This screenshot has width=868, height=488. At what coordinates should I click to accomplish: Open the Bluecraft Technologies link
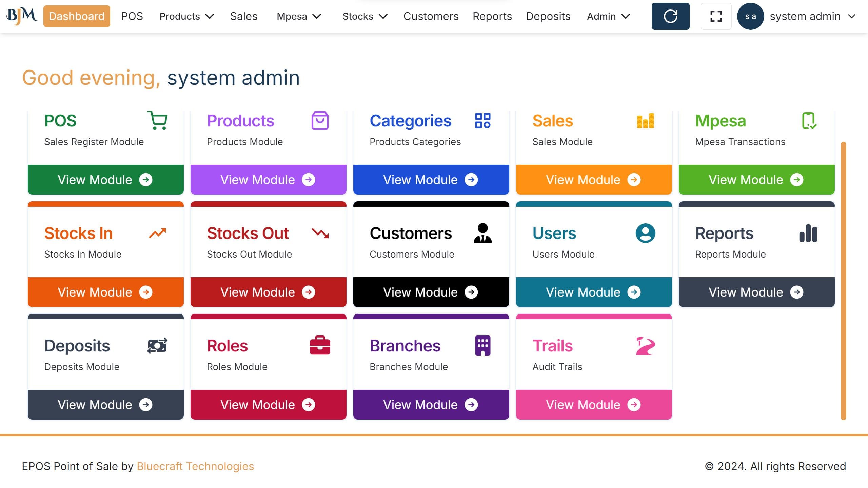click(195, 466)
